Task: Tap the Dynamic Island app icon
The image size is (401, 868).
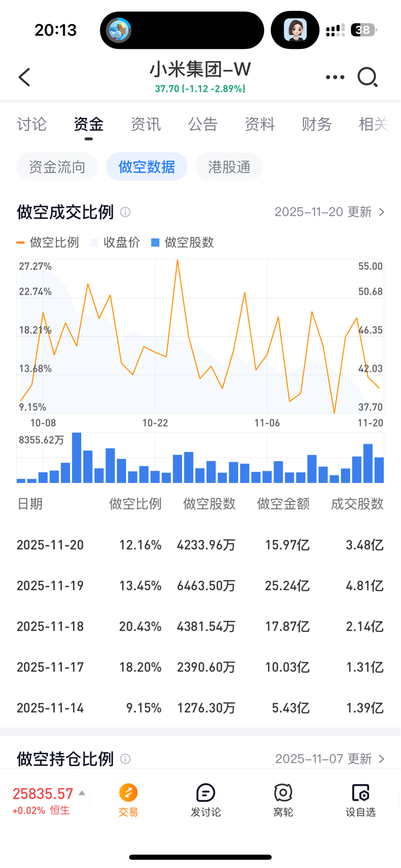Action: click(119, 30)
